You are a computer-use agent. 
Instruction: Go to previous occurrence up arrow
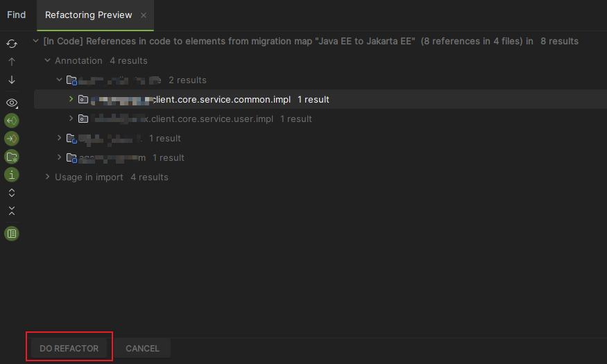click(x=12, y=62)
